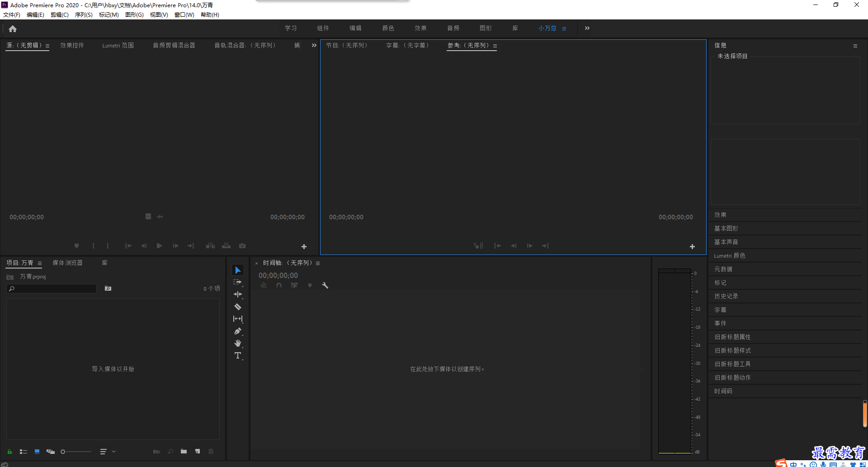This screenshot has width=868, height=467.
Task: Click source monitor Mark In bracket
Action: point(93,246)
